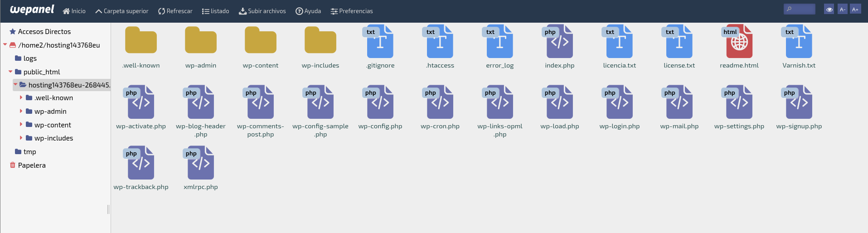The width and height of the screenshot is (868, 233).
Task: Decrease font size with A- button
Action: 843,9
